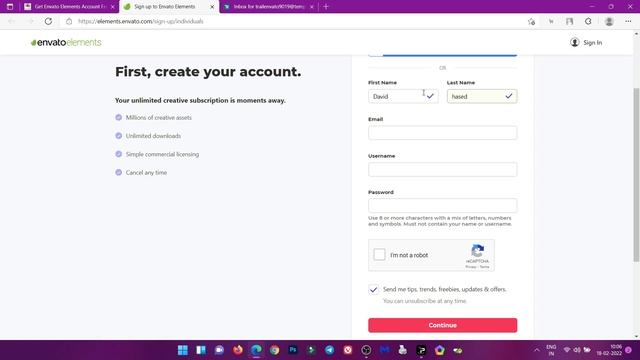Click the browser extensions icon

tap(588, 22)
